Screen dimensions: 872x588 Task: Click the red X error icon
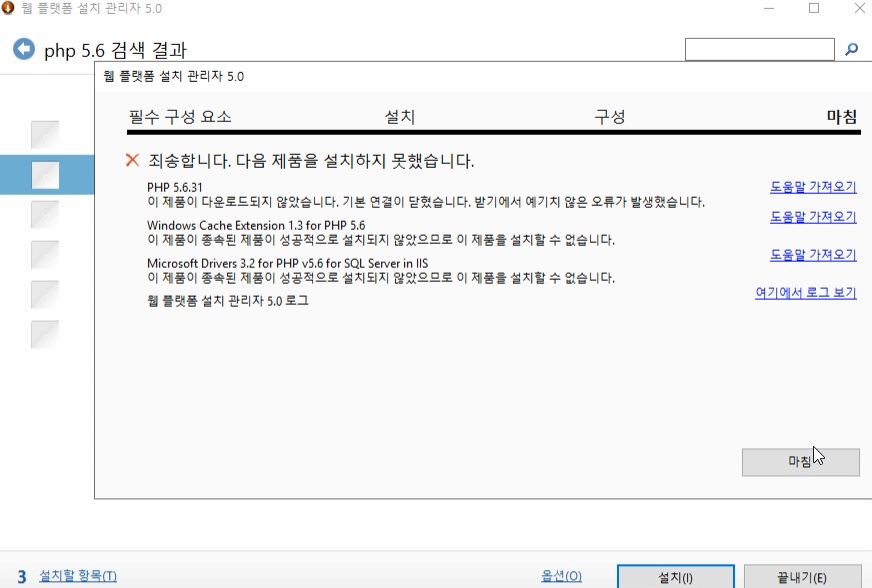pyautogui.click(x=132, y=160)
